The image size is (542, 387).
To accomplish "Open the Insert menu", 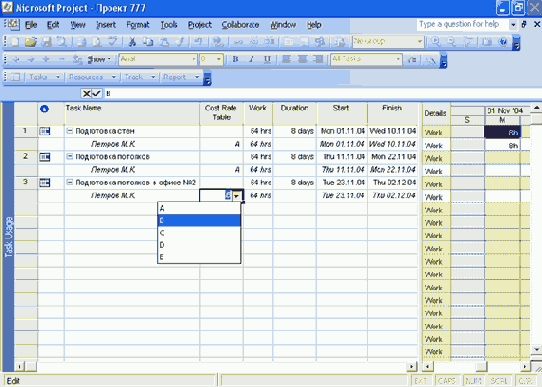I will [x=106, y=25].
